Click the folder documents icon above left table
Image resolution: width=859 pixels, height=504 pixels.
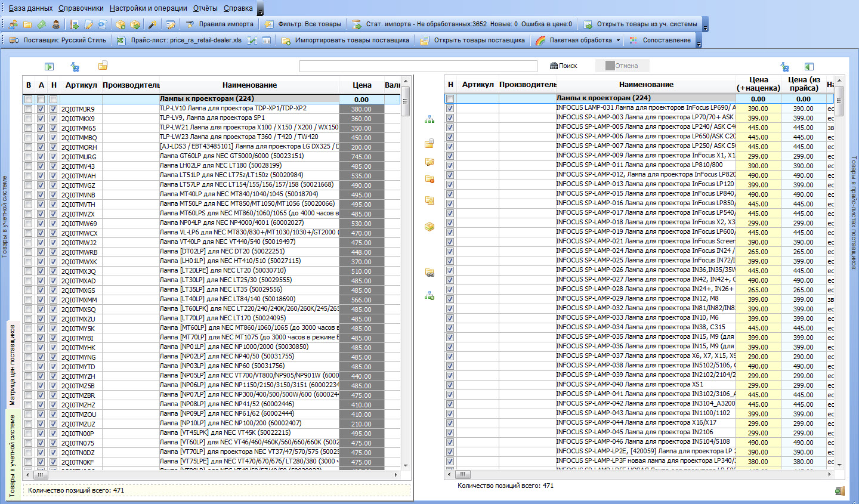point(103,66)
